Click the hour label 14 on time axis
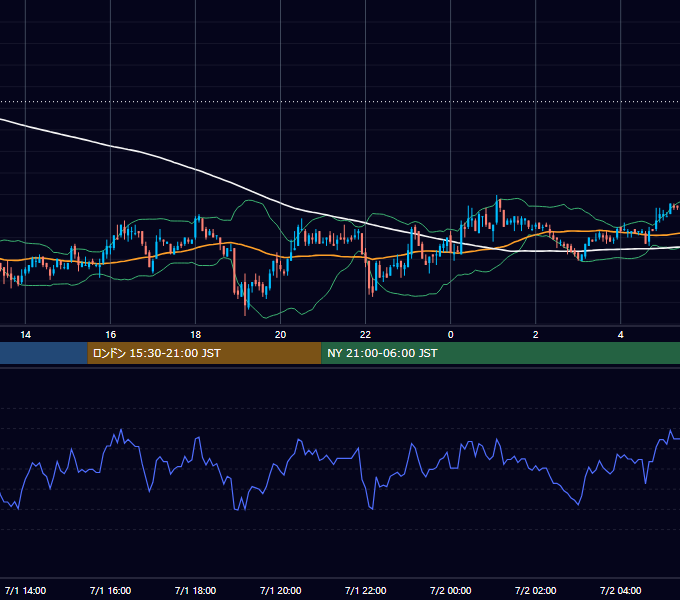Image resolution: width=680 pixels, height=600 pixels. click(26, 335)
